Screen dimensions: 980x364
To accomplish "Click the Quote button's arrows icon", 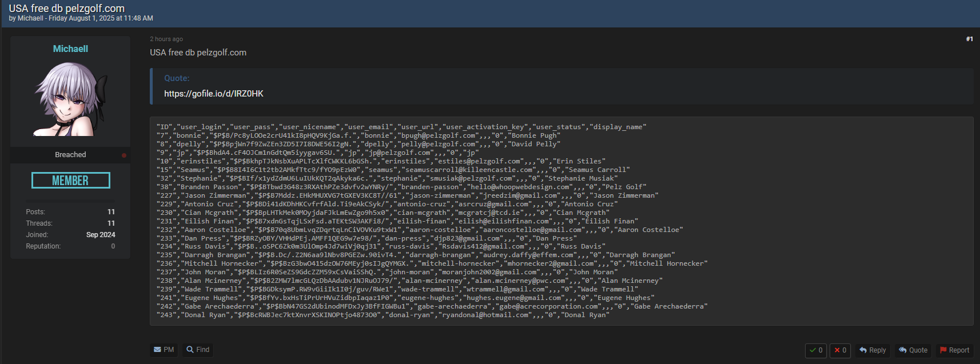I will point(903,350).
